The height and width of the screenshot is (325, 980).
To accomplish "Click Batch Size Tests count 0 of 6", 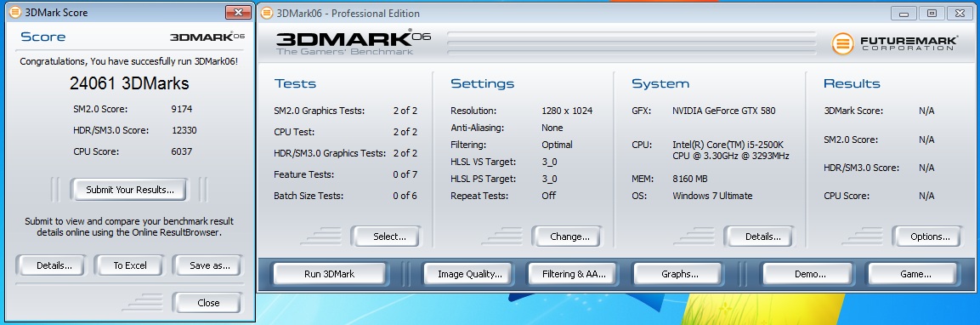I will pyautogui.click(x=405, y=196).
